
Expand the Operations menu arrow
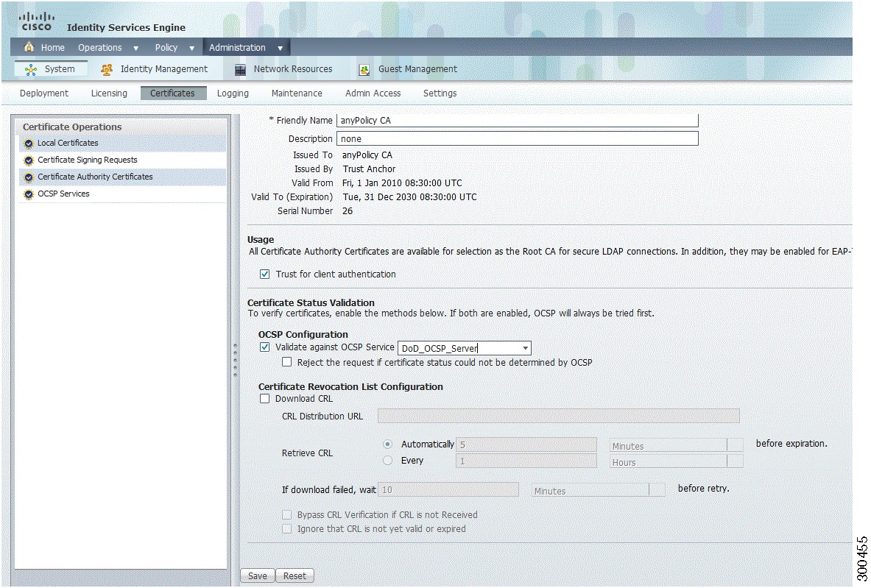tap(135, 49)
